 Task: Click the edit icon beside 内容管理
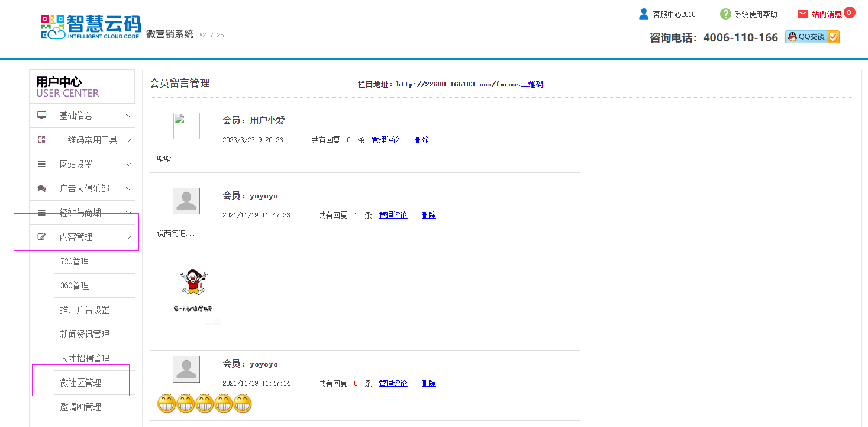point(41,237)
